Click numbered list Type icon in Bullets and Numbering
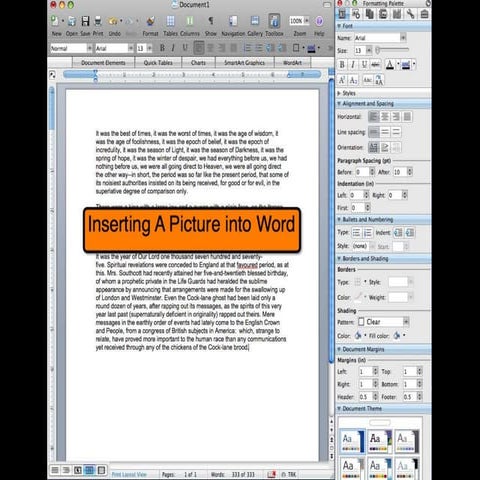 (x=368, y=233)
